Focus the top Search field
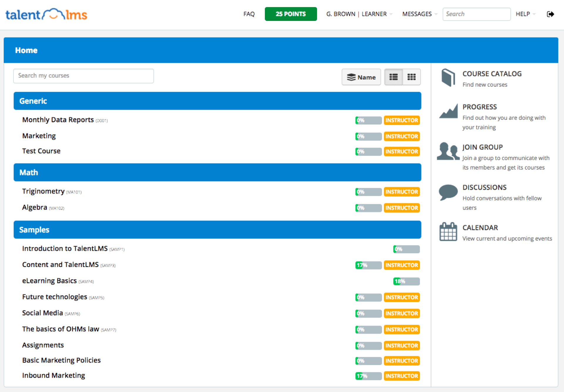Image resolution: width=564 pixels, height=392 pixels. (476, 14)
